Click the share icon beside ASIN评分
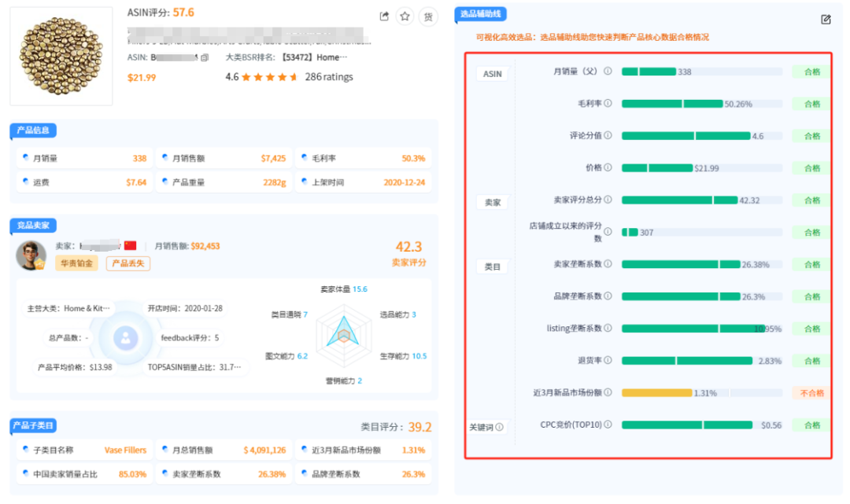 point(384,16)
